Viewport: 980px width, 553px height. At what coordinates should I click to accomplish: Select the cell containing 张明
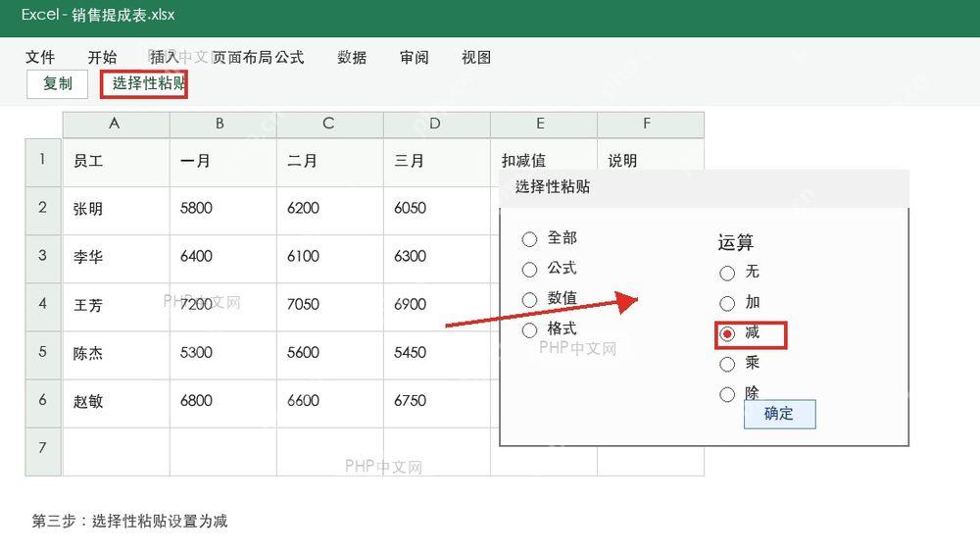(116, 210)
